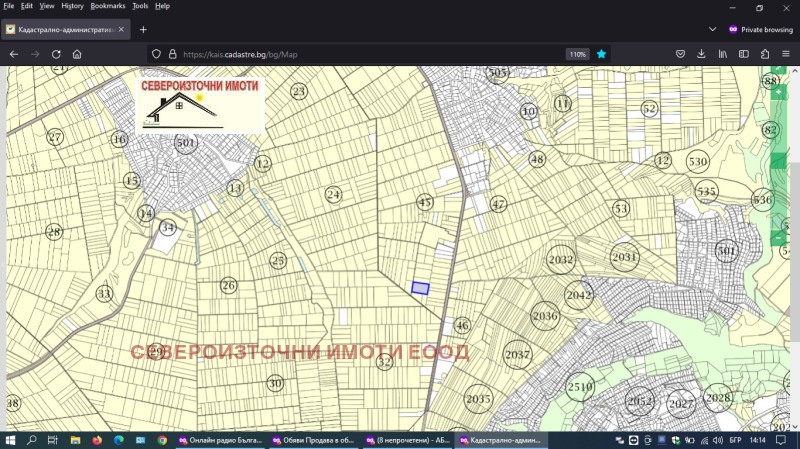Open the TeamViewer tray icon
Viewport: 800px width, 449px height.
coord(633,440)
